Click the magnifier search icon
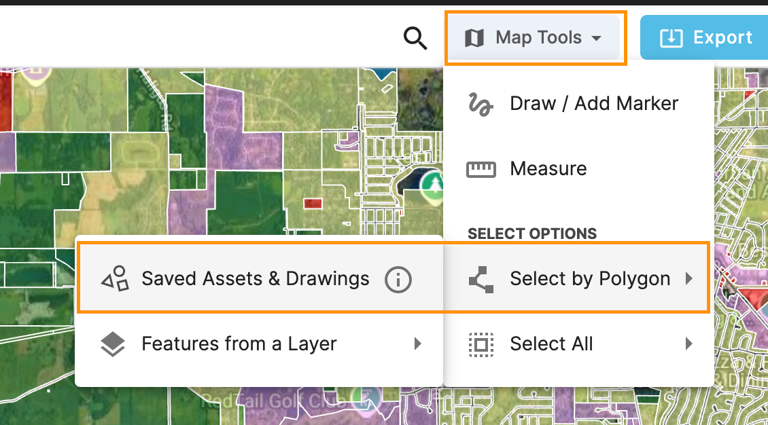 point(415,38)
